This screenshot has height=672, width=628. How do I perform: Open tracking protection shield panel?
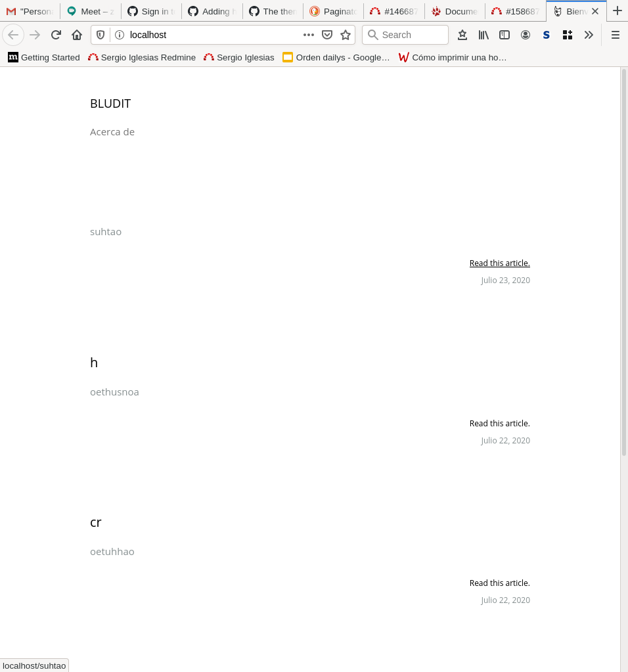click(101, 35)
